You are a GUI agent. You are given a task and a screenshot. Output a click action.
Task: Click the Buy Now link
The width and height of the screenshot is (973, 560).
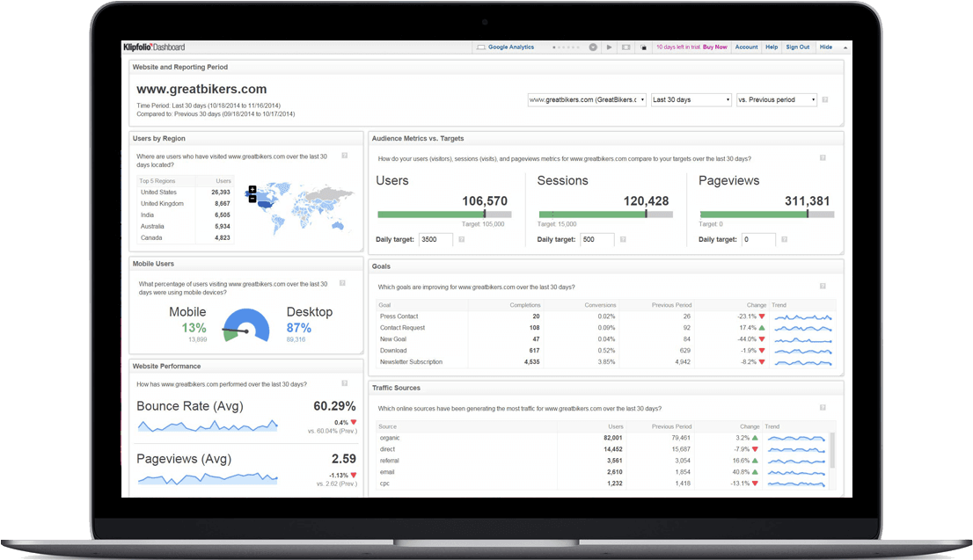click(x=715, y=47)
